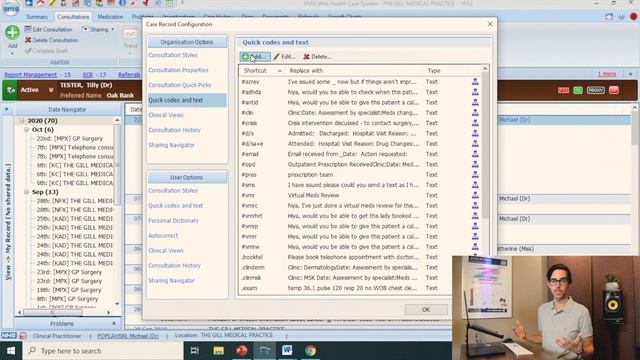640x360 pixels.
Task: Click the quick codes list vertical scrollbar
Action: [x=485, y=145]
